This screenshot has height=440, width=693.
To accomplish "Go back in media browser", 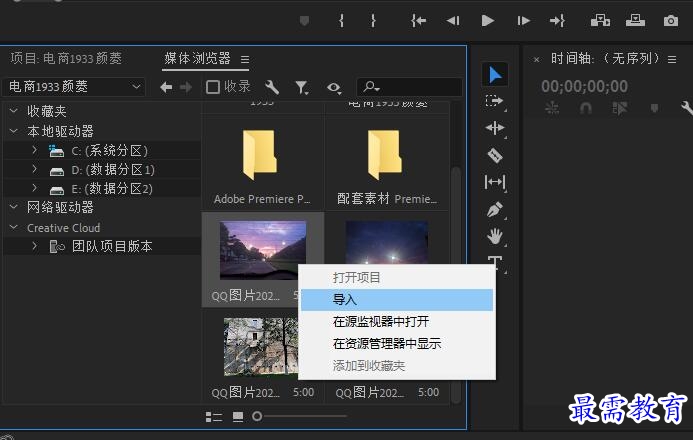I will click(x=166, y=87).
